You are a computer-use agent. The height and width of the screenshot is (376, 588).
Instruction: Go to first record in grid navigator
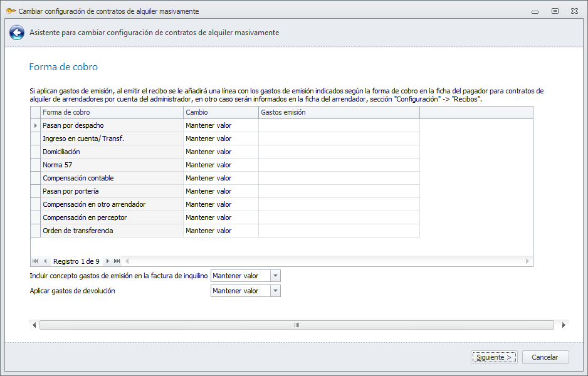tap(35, 261)
